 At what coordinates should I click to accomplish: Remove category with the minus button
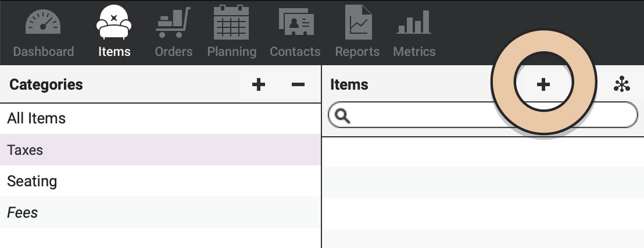point(298,85)
